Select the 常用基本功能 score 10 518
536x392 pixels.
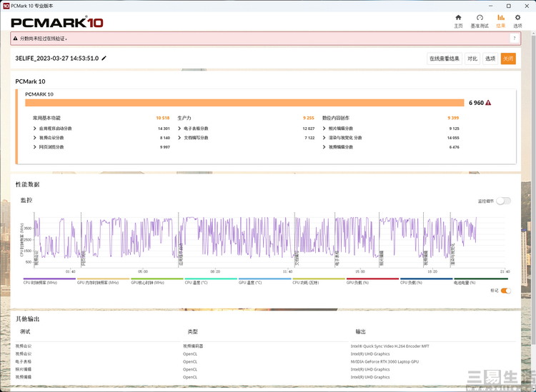[163, 118]
